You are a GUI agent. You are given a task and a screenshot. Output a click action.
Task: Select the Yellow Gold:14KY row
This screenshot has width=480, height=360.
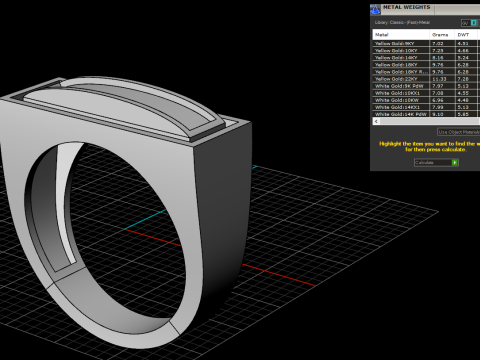click(426, 57)
